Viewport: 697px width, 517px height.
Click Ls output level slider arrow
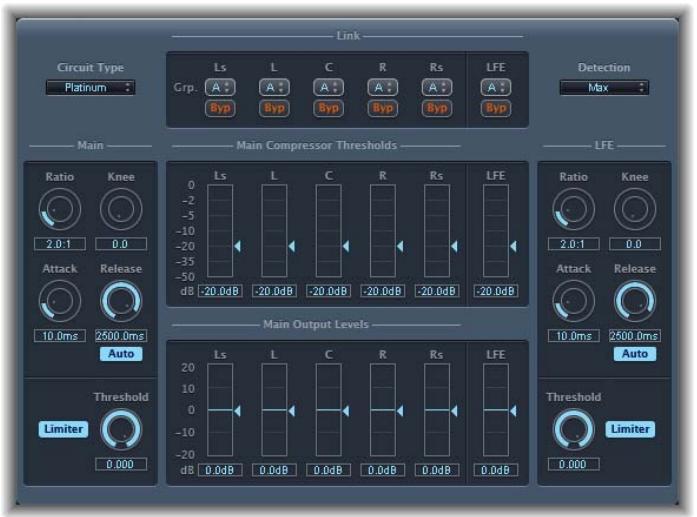click(237, 411)
